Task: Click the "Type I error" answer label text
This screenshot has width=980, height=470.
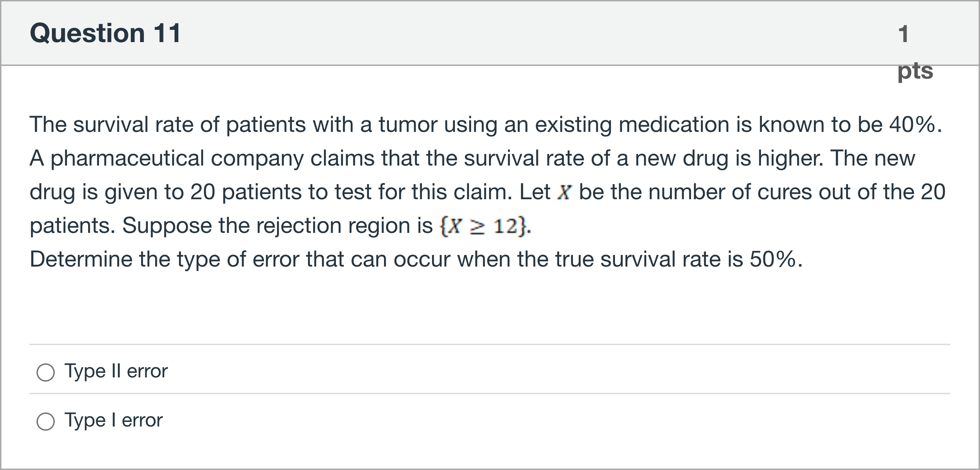Action: (113, 420)
